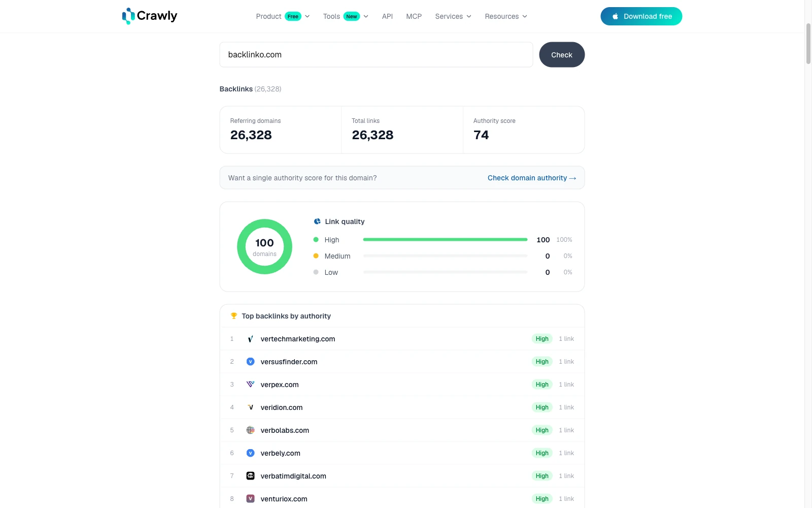Click the Low link quality label

[331, 272]
